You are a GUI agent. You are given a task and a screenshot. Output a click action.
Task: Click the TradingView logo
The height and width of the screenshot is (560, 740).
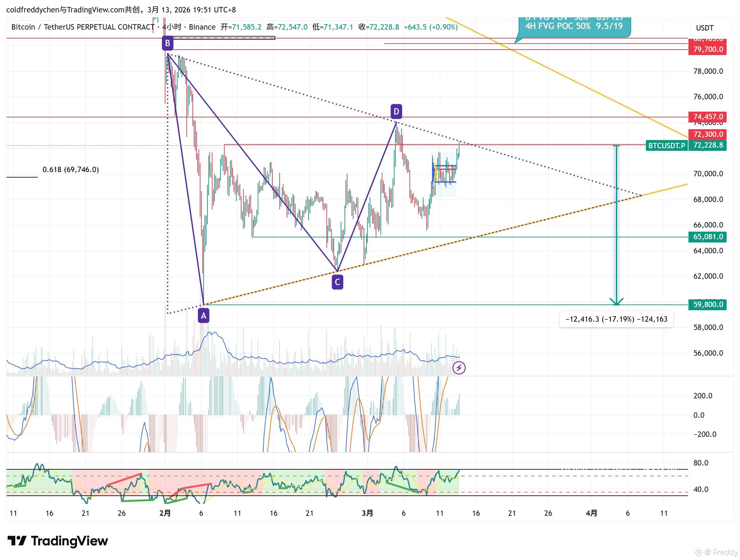[x=58, y=541]
